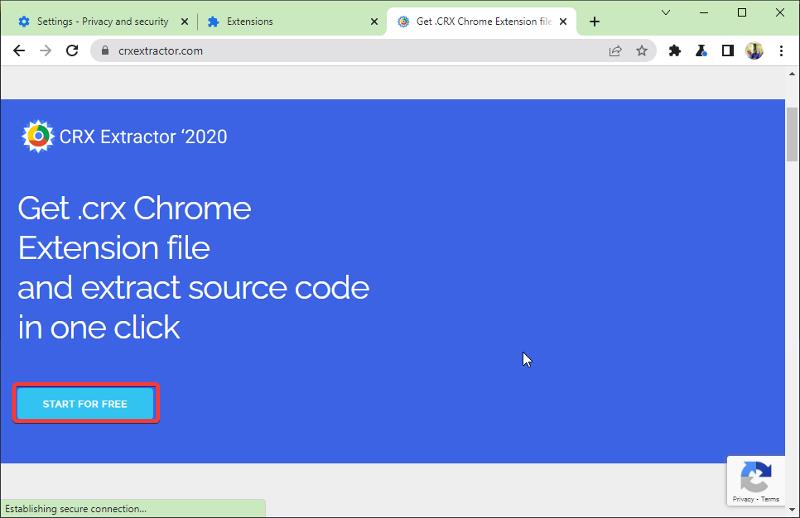Click the Chrome Labs flask icon

coord(702,51)
